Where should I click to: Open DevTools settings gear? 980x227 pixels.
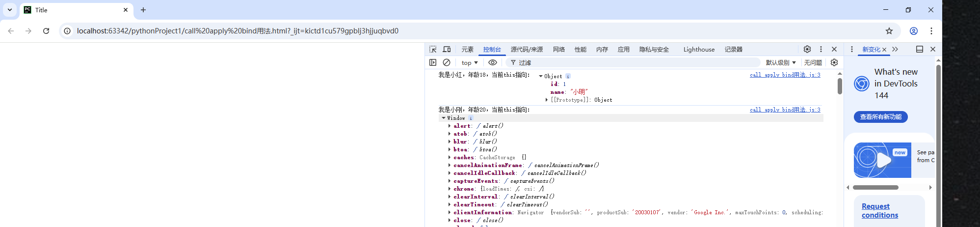[x=807, y=49]
